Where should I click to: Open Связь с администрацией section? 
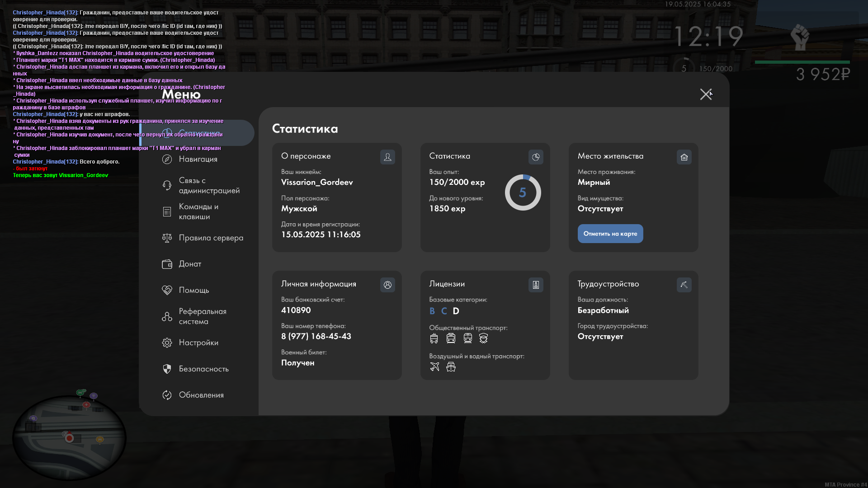[209, 185]
